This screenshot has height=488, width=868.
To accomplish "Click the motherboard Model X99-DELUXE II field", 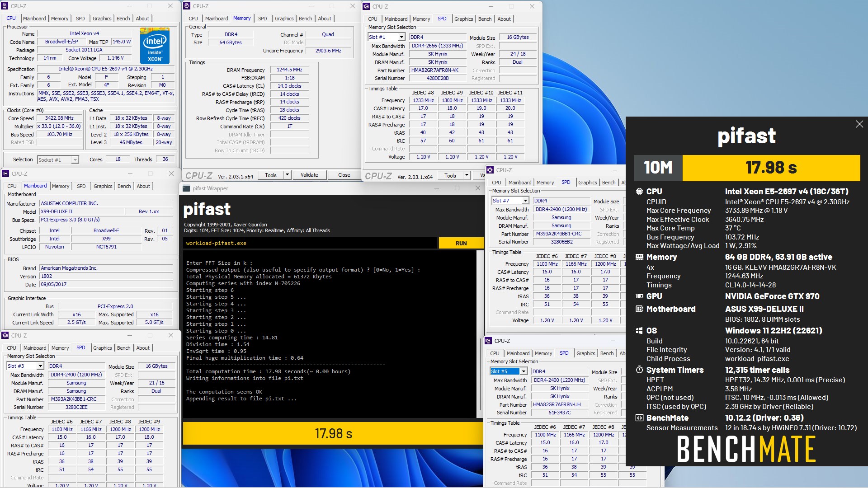I will pos(82,211).
